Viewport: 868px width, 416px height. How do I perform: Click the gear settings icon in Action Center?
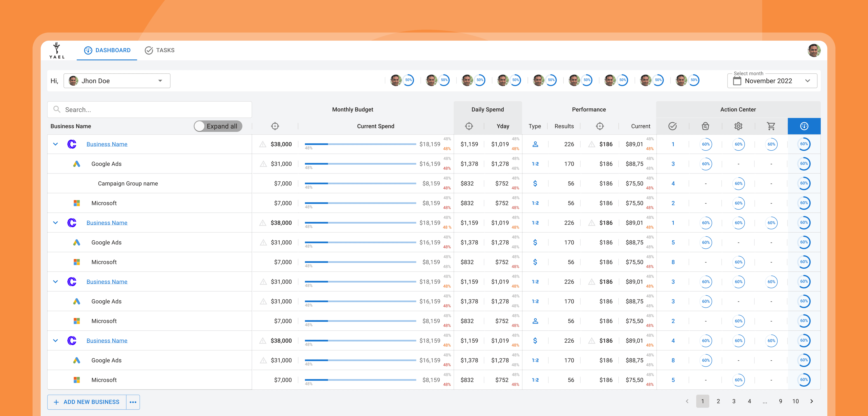point(738,126)
